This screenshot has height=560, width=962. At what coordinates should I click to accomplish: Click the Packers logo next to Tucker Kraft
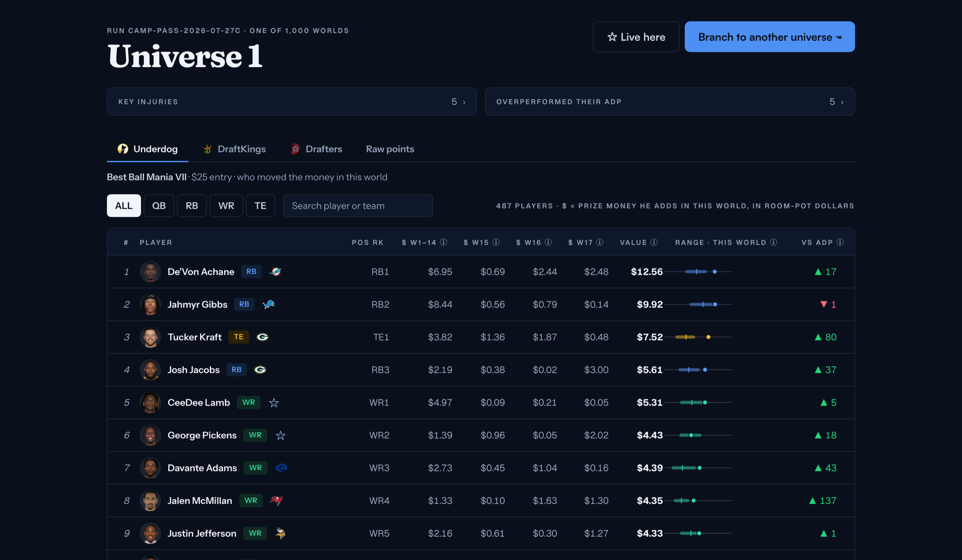click(263, 337)
